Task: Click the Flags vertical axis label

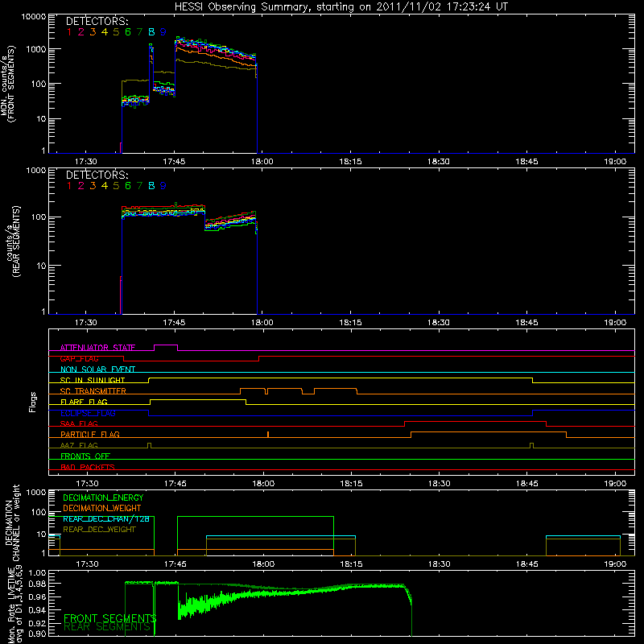Action: point(33,402)
